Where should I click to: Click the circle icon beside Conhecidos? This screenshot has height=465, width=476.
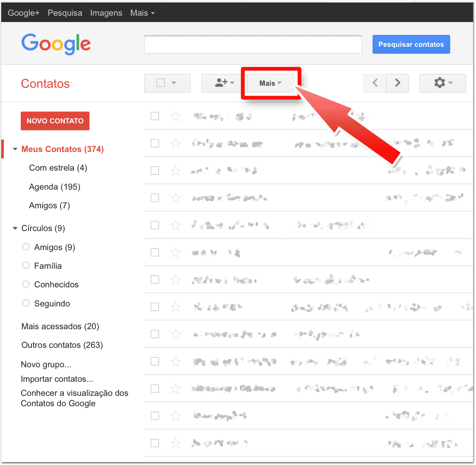[26, 284]
